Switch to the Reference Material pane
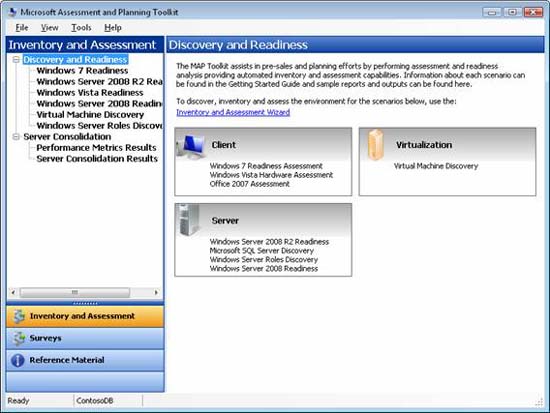550x413 pixels. [x=85, y=360]
